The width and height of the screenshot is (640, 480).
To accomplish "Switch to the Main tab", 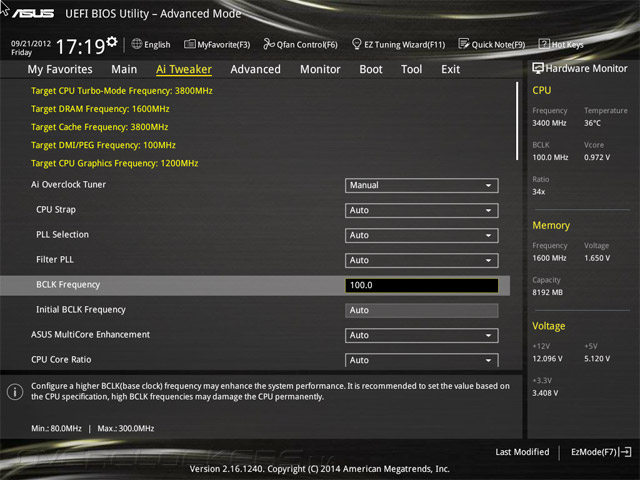I will [124, 69].
